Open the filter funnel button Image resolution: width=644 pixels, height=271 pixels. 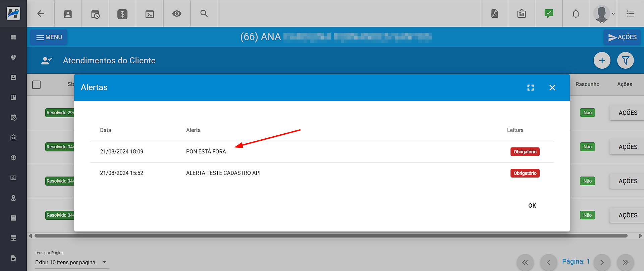626,60
